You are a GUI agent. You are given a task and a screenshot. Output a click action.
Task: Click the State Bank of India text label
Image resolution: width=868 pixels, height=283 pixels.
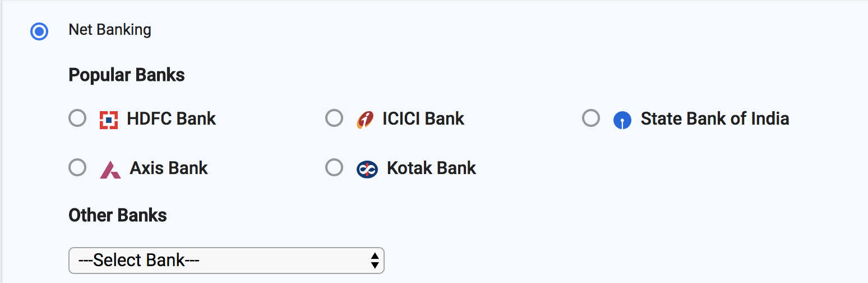click(x=715, y=118)
